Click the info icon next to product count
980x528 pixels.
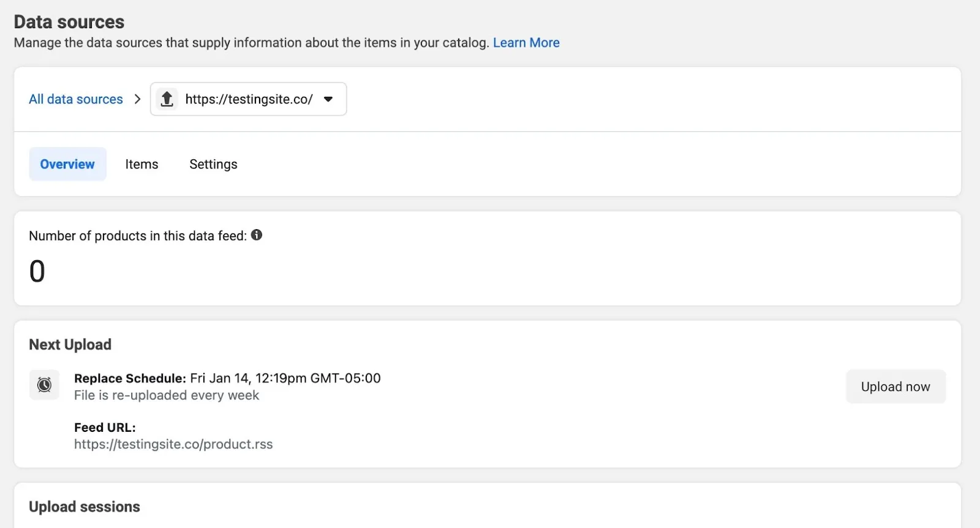tap(257, 235)
